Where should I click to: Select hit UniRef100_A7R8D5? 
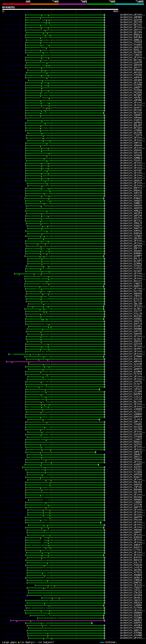click(x=131, y=409)
